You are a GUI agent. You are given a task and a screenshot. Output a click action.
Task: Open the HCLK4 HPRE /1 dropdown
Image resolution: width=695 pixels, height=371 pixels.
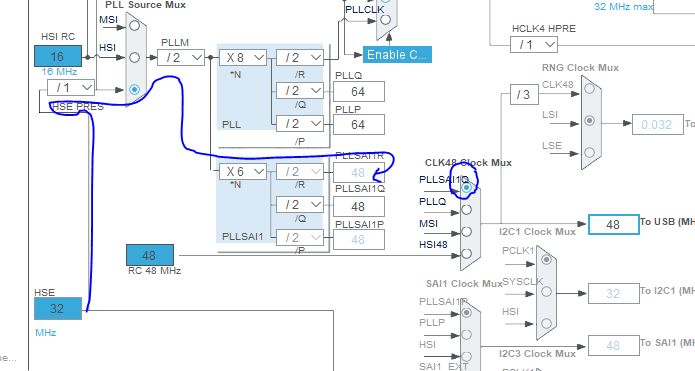pyautogui.click(x=534, y=45)
